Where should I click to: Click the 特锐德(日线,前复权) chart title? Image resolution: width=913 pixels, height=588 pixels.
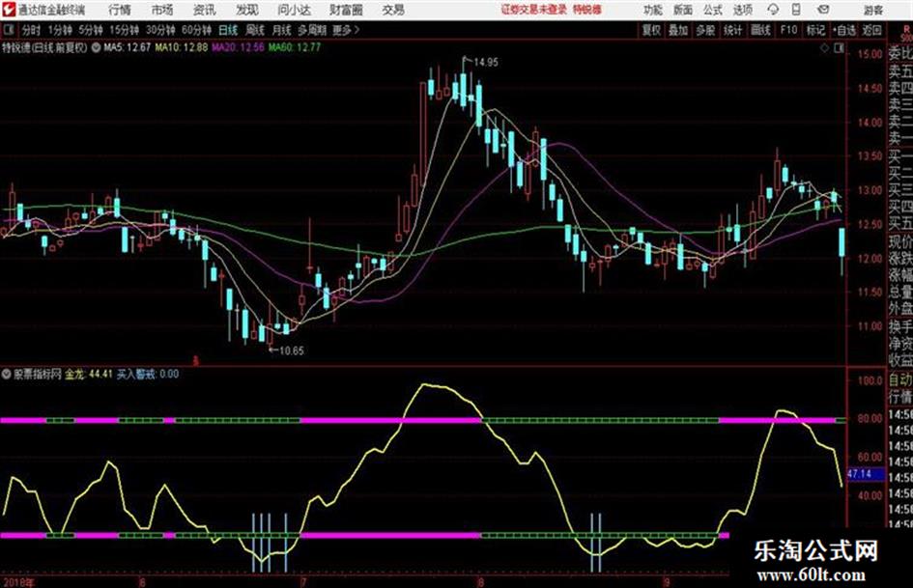point(44,47)
